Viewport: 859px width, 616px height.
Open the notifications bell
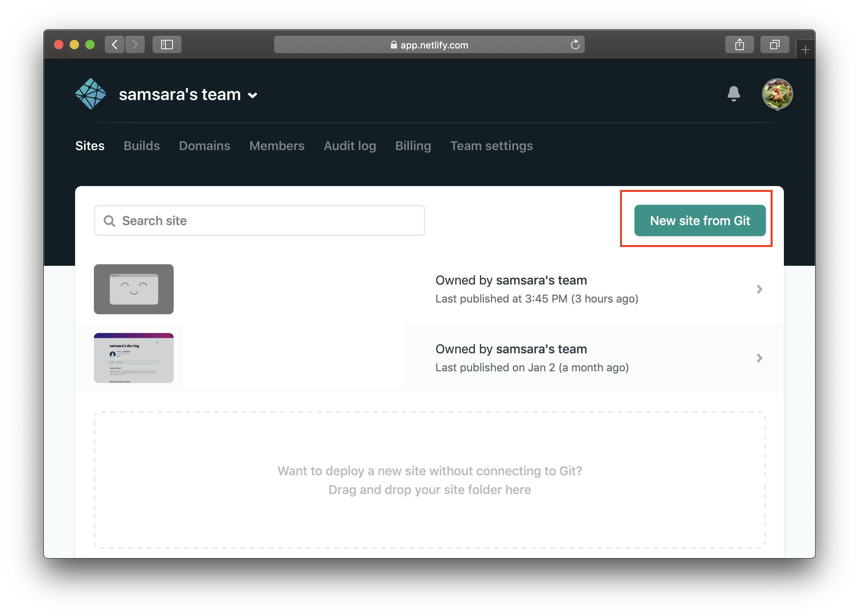pyautogui.click(x=733, y=94)
